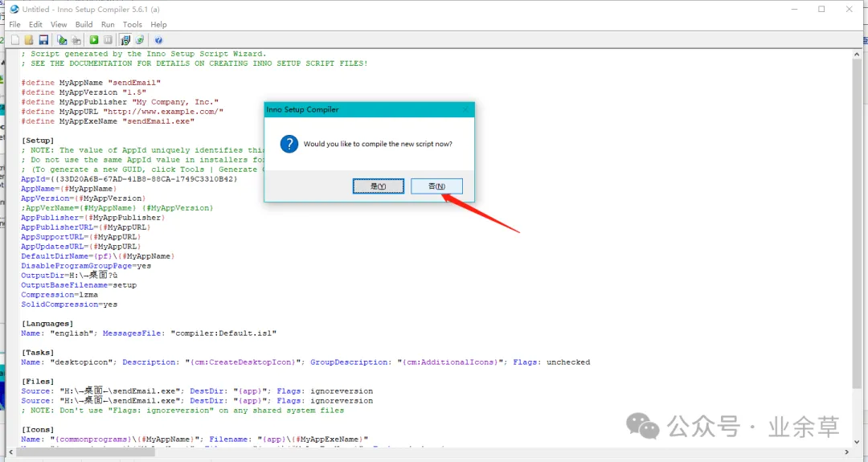Screen dimensions: 868x462
Task: Click the AppPublisher={#MyAppPublisher} line
Action: coord(93,218)
